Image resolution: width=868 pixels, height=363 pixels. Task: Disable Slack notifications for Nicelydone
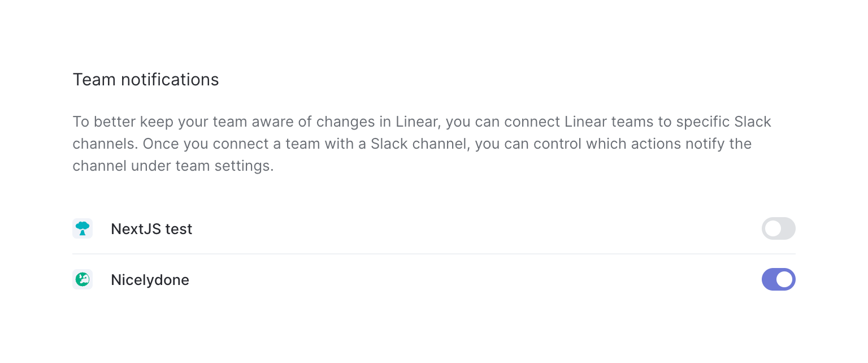(x=778, y=279)
